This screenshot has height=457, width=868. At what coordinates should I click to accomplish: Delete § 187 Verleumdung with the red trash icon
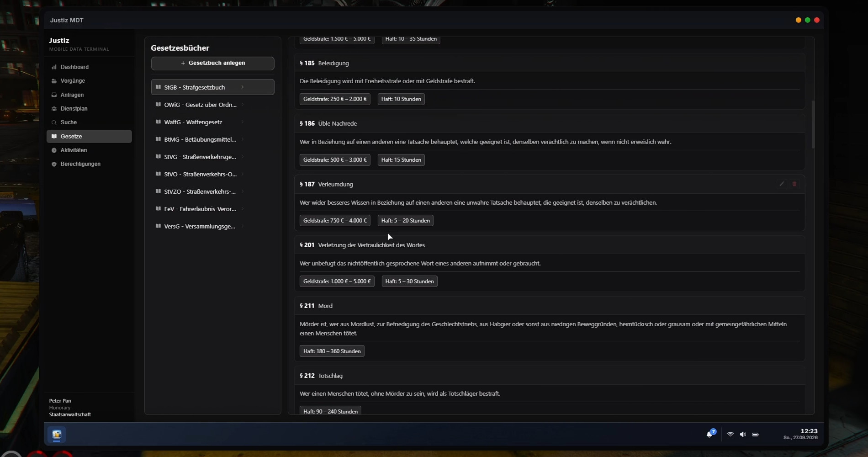794,184
